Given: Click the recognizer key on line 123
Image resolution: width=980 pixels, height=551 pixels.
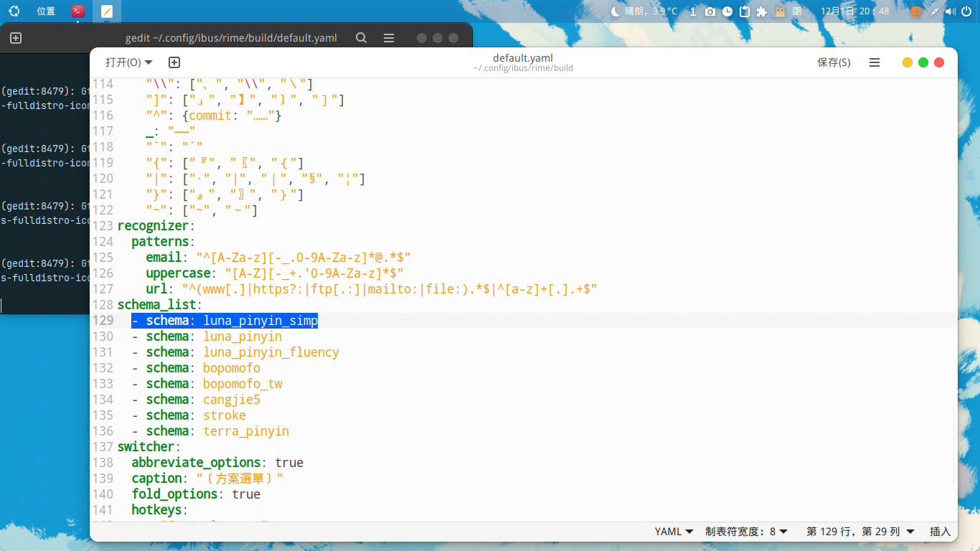Looking at the screenshot, I should 153,226.
